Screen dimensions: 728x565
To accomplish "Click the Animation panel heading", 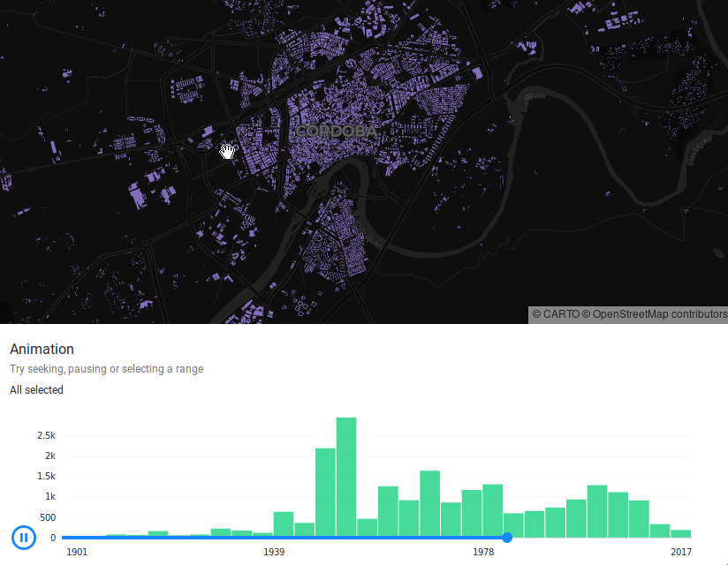I will pyautogui.click(x=42, y=349).
